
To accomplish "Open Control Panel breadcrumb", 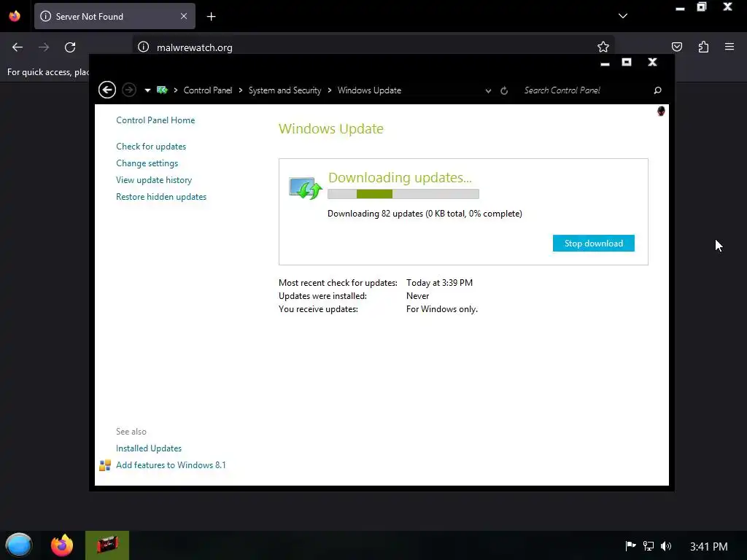I will tap(208, 90).
